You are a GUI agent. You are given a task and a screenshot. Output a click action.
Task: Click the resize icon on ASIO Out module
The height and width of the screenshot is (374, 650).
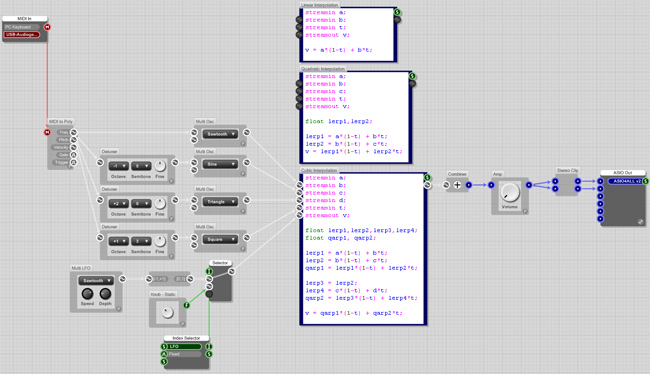coord(640,222)
